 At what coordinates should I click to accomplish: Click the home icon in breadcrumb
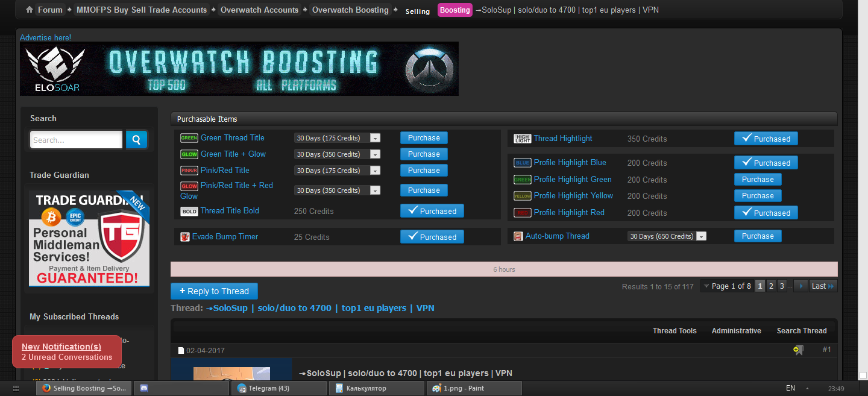pyautogui.click(x=30, y=10)
